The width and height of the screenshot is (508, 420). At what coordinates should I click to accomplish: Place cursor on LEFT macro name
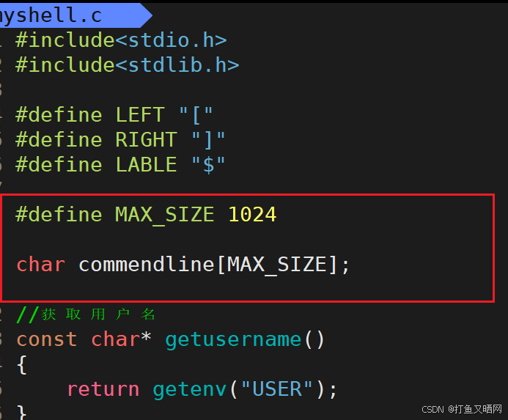point(140,115)
